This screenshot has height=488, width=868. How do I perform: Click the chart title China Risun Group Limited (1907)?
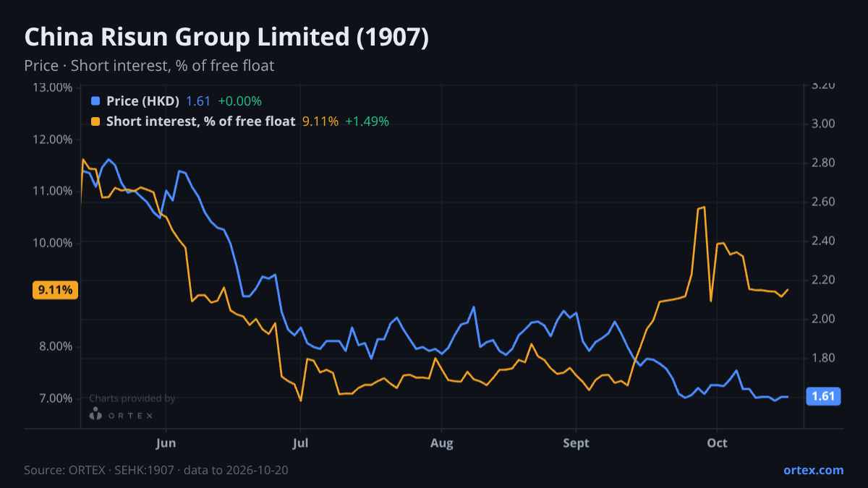[x=226, y=38]
